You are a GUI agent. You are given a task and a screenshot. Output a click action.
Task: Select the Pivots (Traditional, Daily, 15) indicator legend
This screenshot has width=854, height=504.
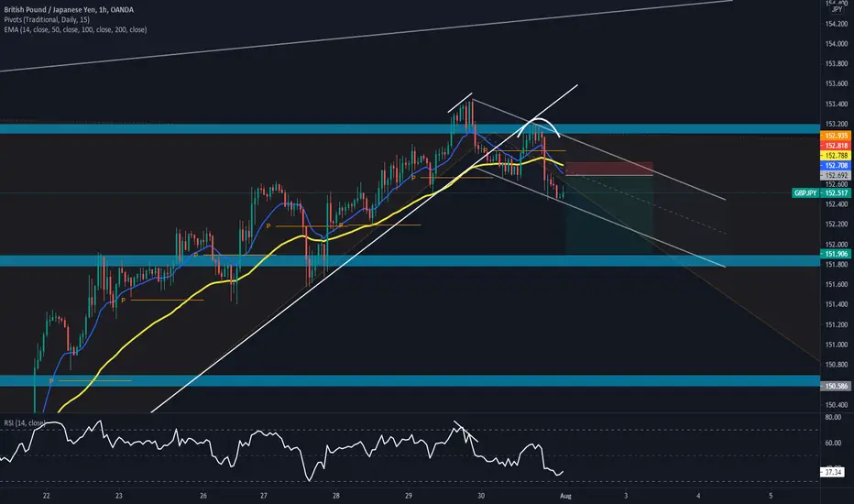click(47, 19)
